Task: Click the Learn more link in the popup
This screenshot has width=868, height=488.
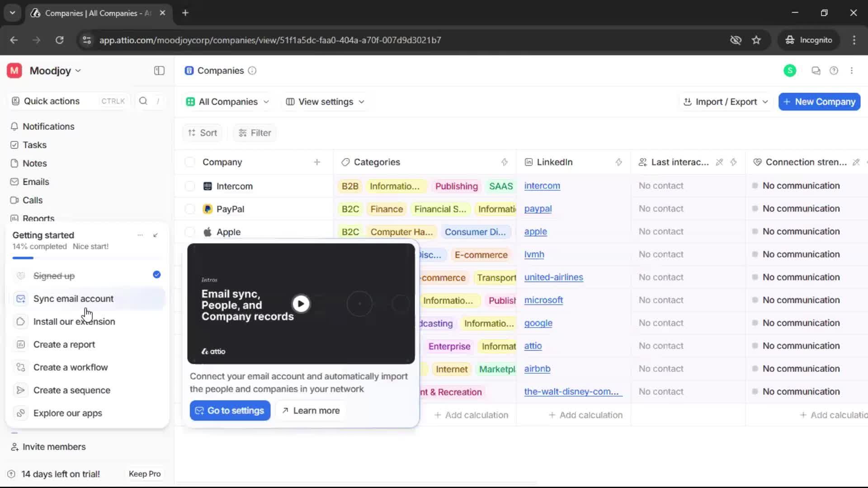Action: pyautogui.click(x=311, y=410)
